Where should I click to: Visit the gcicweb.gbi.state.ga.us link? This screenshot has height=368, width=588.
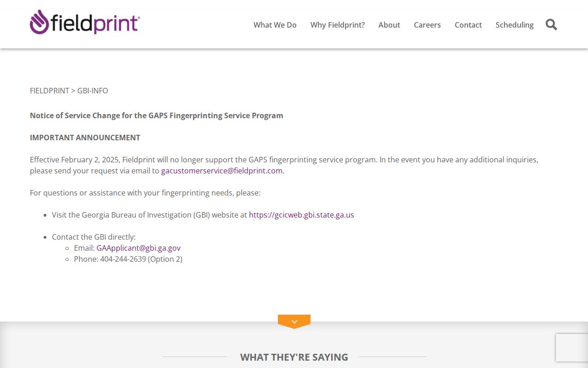(x=301, y=215)
